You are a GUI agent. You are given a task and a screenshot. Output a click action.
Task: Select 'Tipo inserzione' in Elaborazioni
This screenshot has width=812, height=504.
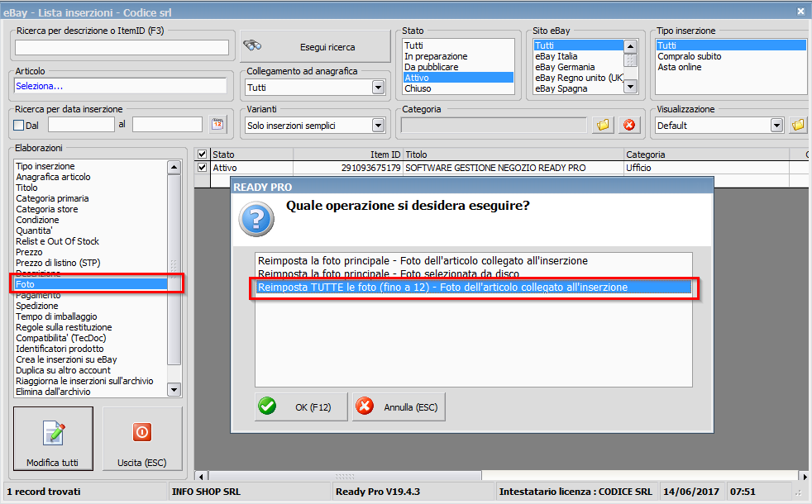[91, 166]
